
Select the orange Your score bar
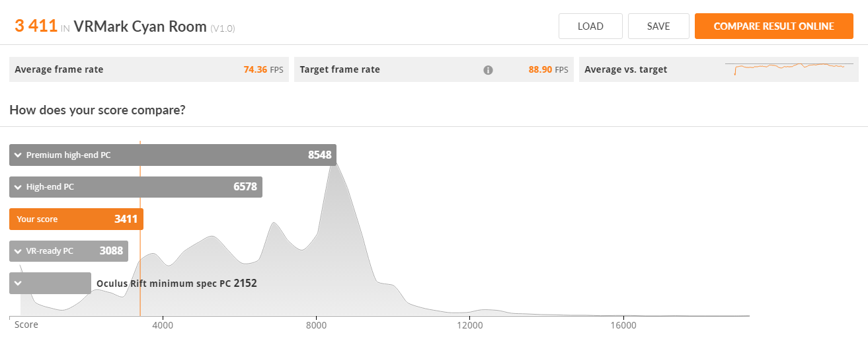(x=76, y=219)
